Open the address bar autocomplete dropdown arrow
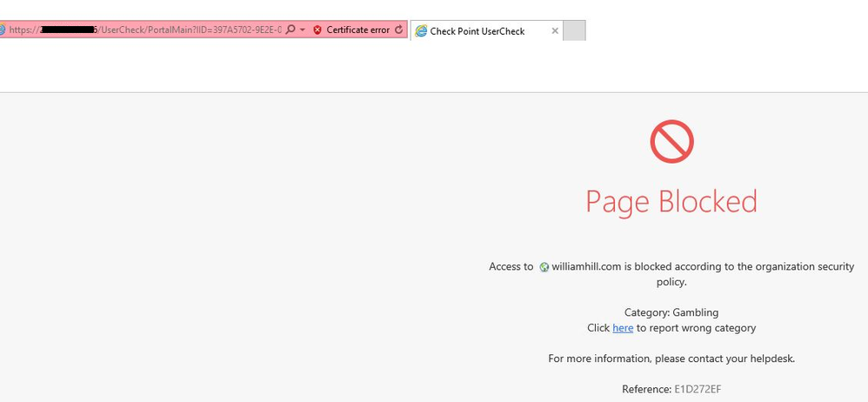868x402 pixels. click(303, 30)
